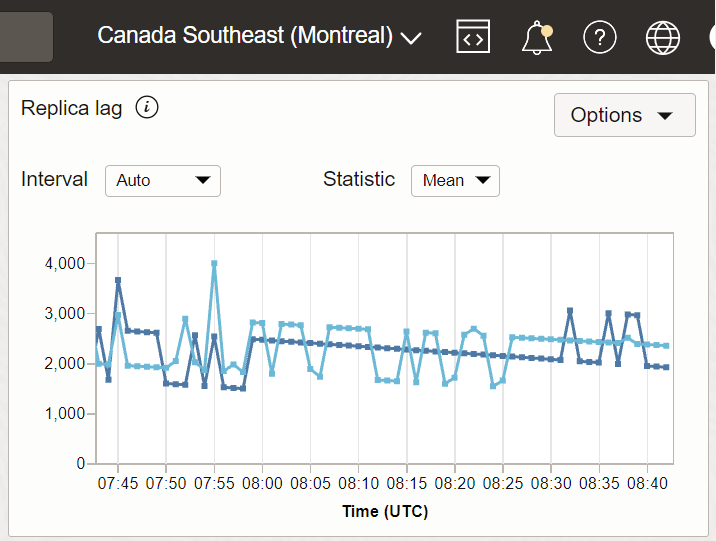
Task: Open the Options menu button
Action: [624, 115]
